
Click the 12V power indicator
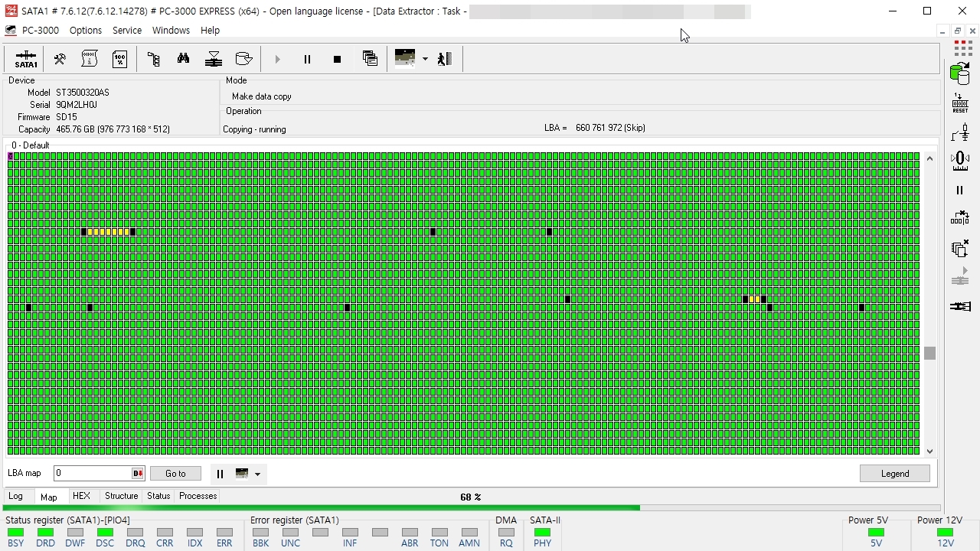coord(945,533)
